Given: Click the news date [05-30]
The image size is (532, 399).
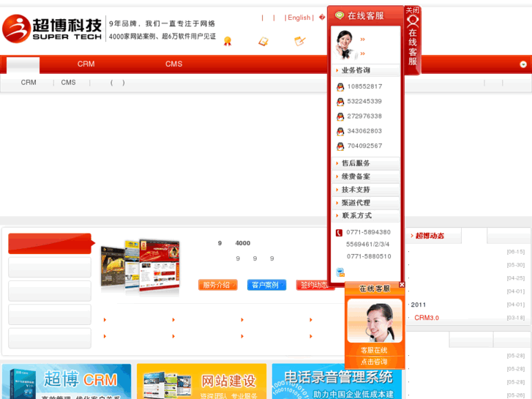Looking at the screenshot, I should 515,265.
